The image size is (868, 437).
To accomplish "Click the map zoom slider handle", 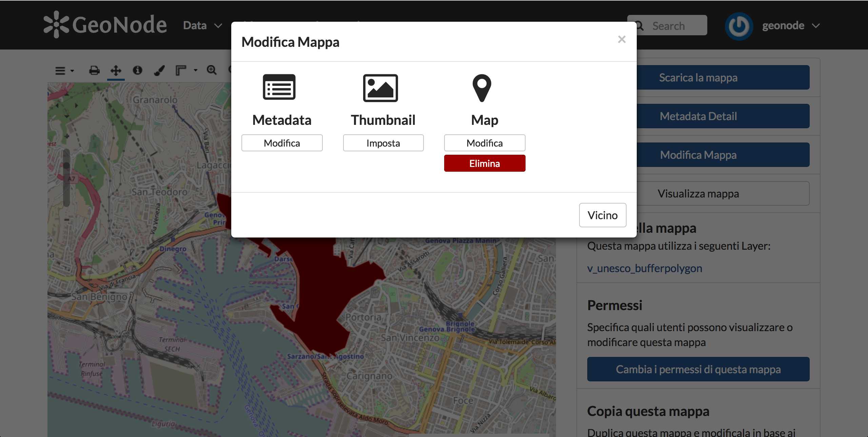I will pyautogui.click(x=66, y=166).
